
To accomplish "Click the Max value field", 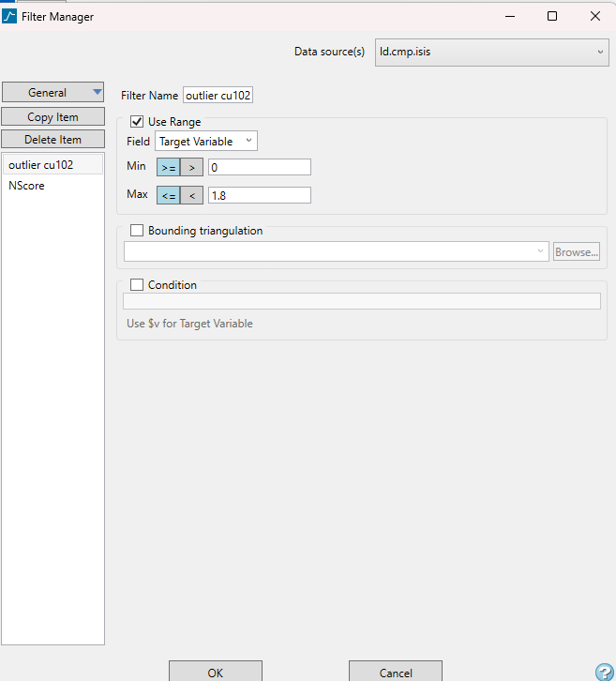I will click(260, 195).
